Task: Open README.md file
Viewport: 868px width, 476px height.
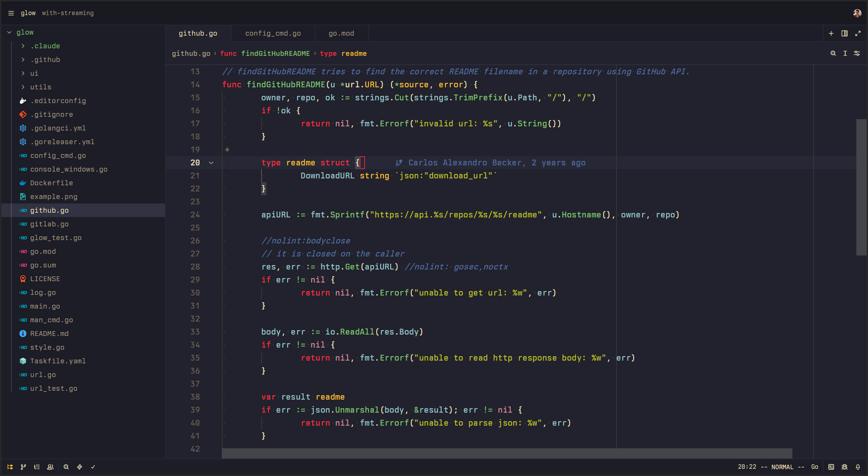Action: click(x=84, y=334)
